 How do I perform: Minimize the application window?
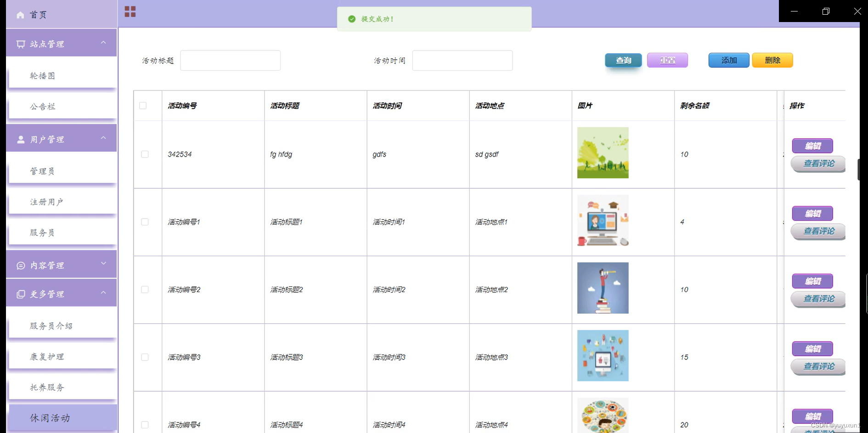(794, 11)
